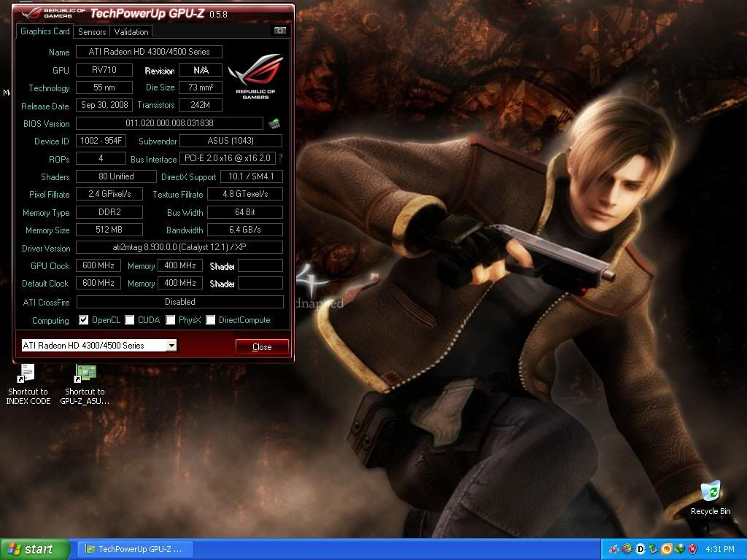Click the empty GPU Clock Shader field
The height and width of the screenshot is (560, 747).
(260, 265)
